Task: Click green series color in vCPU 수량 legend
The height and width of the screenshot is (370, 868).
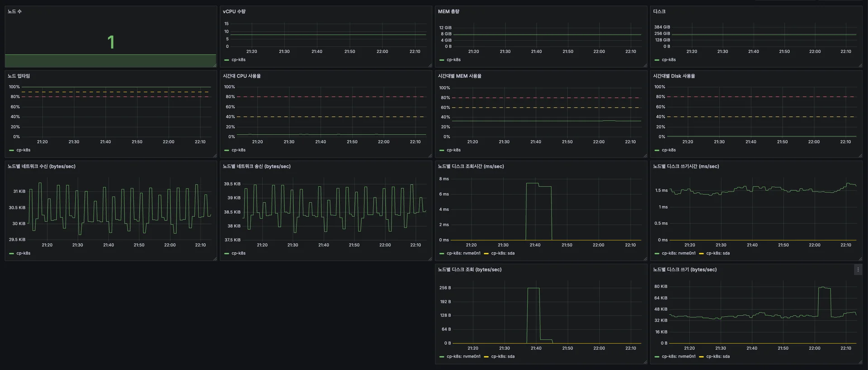Action: point(226,60)
